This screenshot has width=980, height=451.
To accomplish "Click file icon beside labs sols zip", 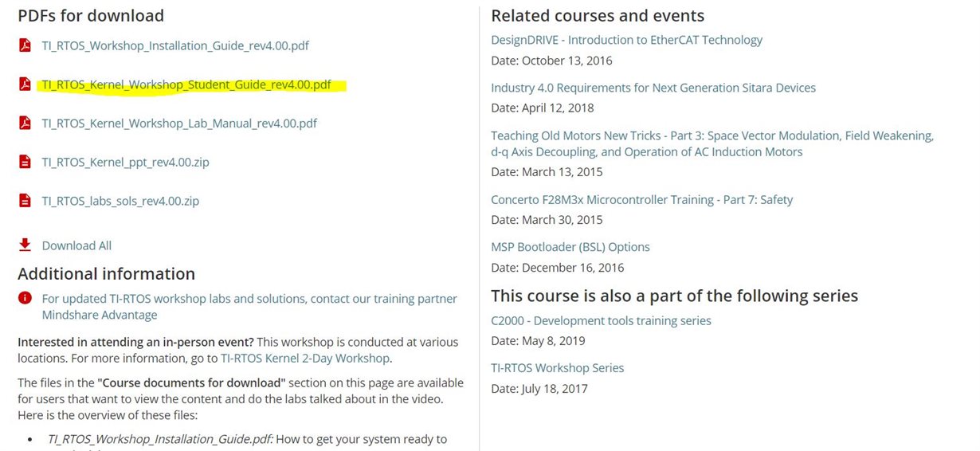I will point(25,201).
